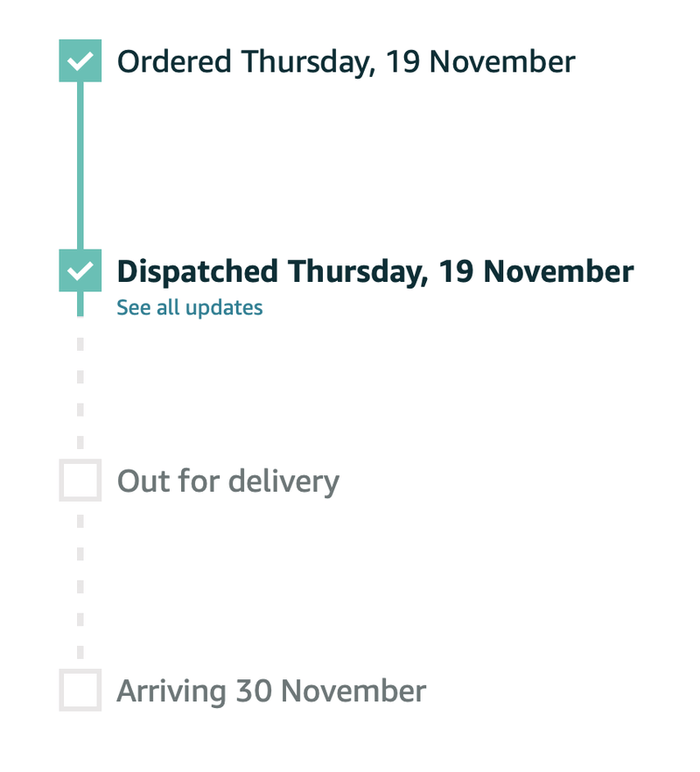Click the word "Ordered" in the first step
Screen dimensions: 700x772
click(174, 62)
